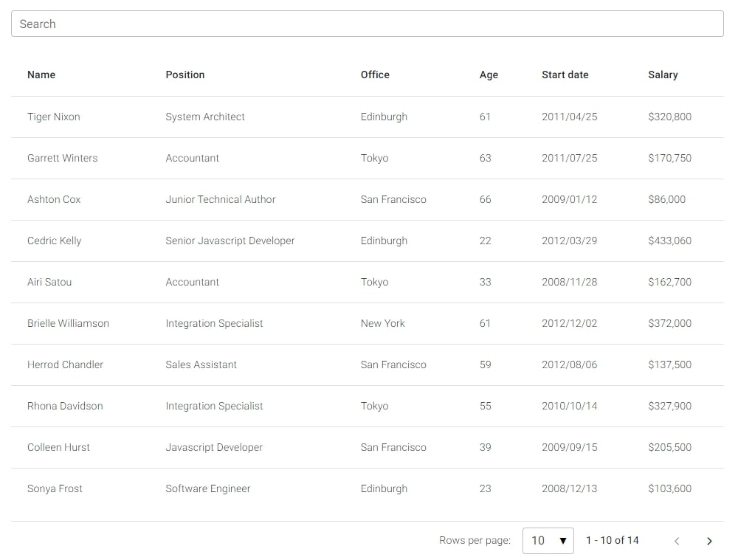Click the 2009/09/15 start date cell
The height and width of the screenshot is (560, 738).
(x=570, y=448)
